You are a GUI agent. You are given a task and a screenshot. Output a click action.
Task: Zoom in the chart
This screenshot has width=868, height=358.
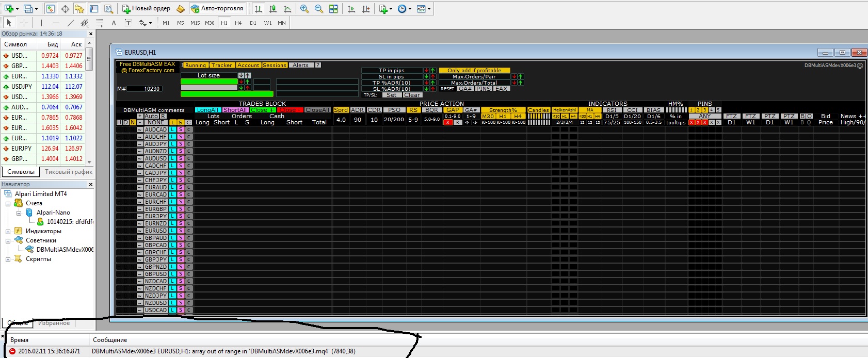pyautogui.click(x=304, y=8)
